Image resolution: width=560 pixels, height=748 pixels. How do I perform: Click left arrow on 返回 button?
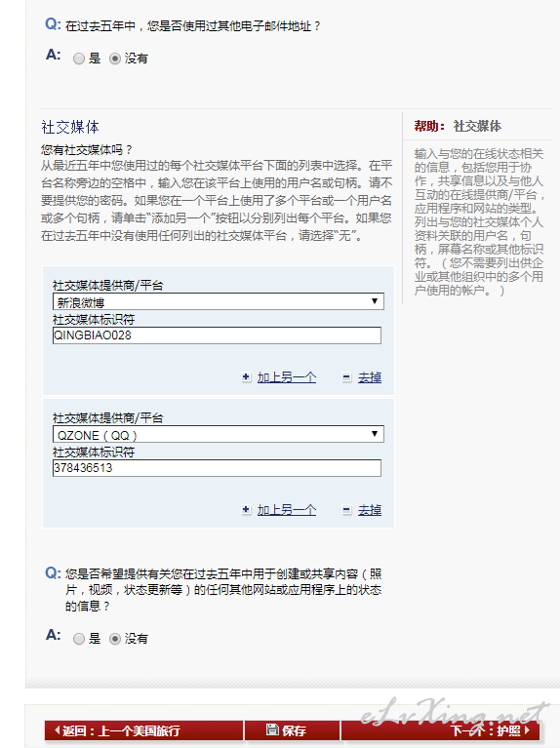[x=57, y=729]
